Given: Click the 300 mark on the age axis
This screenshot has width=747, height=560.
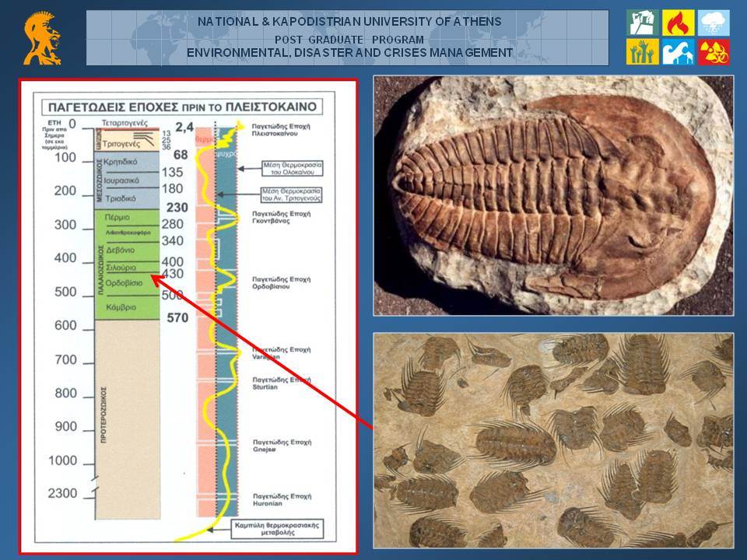Looking at the screenshot, I should click(x=65, y=224).
